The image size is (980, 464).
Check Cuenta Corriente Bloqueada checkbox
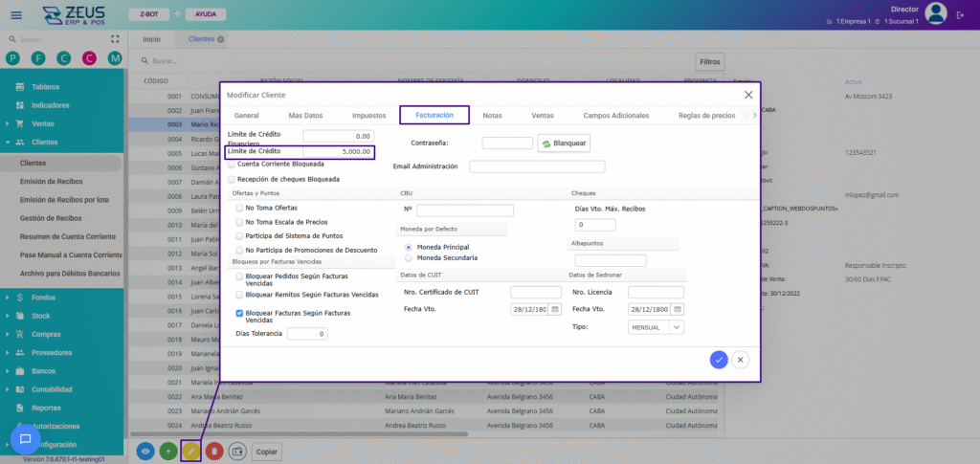pos(232,164)
